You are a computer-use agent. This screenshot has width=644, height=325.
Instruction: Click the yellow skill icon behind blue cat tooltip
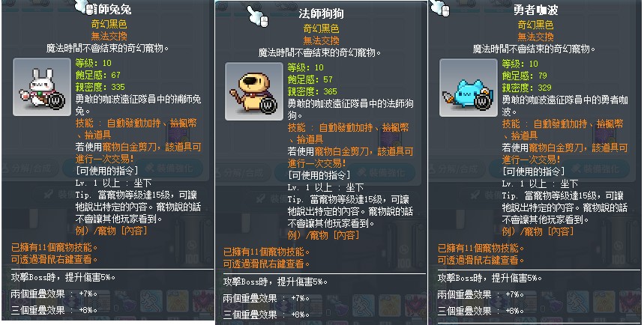pos(604,302)
